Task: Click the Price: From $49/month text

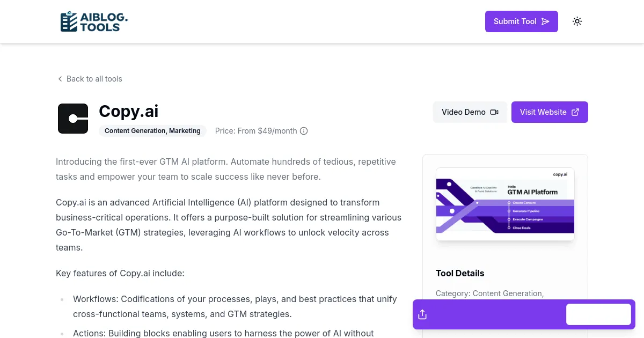Action: point(256,131)
